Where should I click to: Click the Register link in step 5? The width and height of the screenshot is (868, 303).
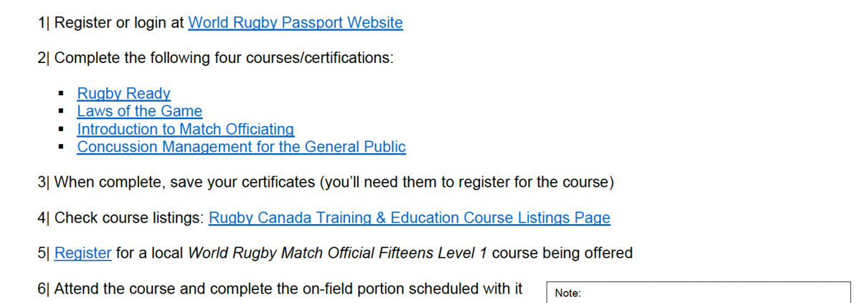point(83,253)
